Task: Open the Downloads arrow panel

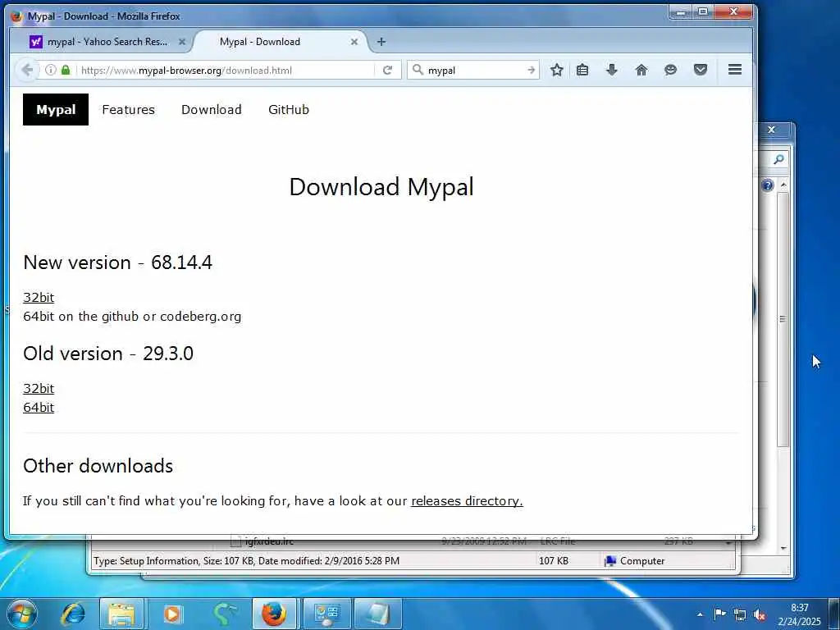Action: (x=612, y=70)
